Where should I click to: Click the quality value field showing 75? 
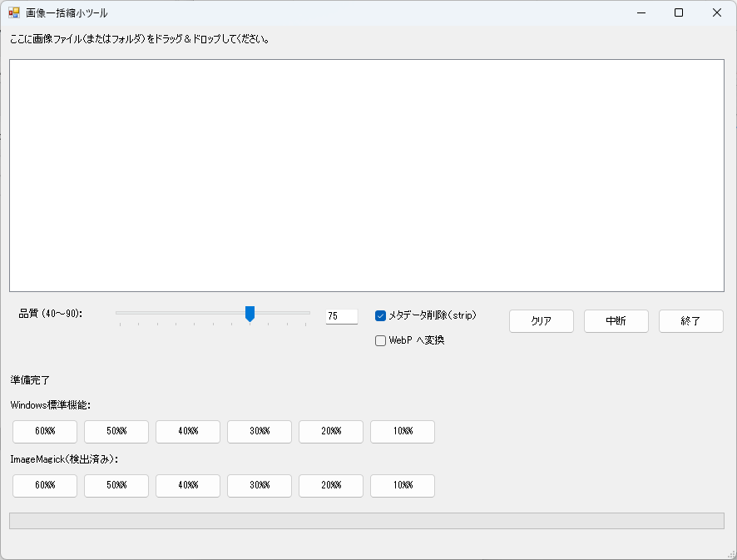[341, 316]
